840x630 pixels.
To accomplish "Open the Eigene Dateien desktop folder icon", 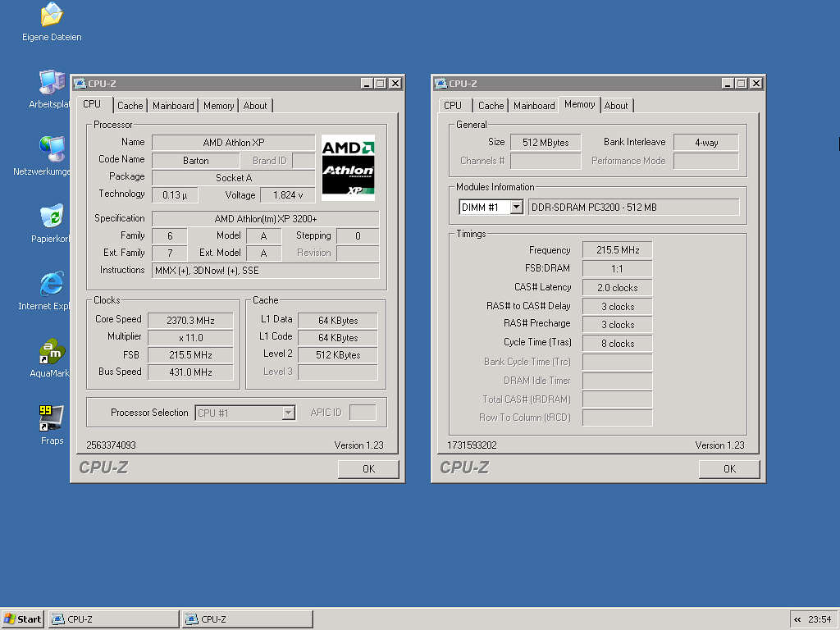I will point(52,15).
